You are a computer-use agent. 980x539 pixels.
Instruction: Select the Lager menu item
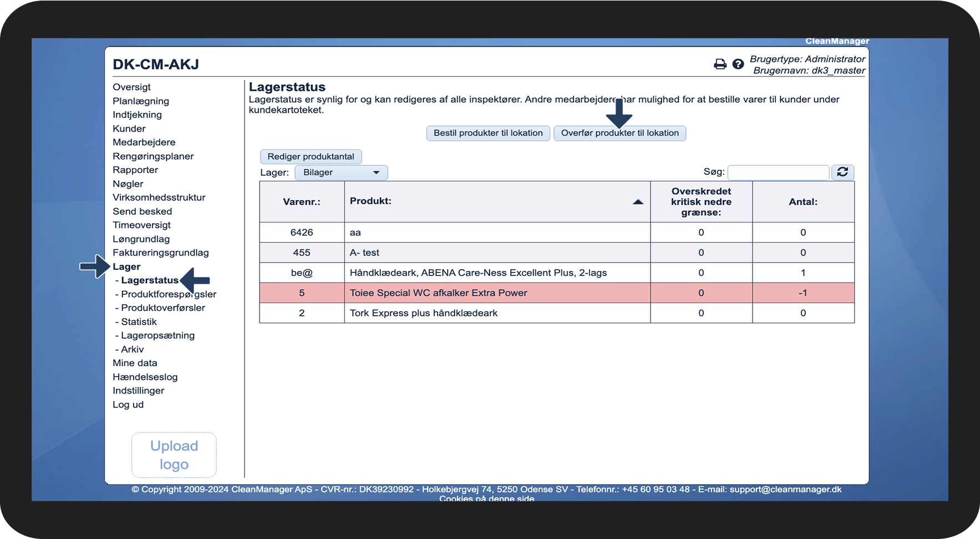tap(126, 267)
